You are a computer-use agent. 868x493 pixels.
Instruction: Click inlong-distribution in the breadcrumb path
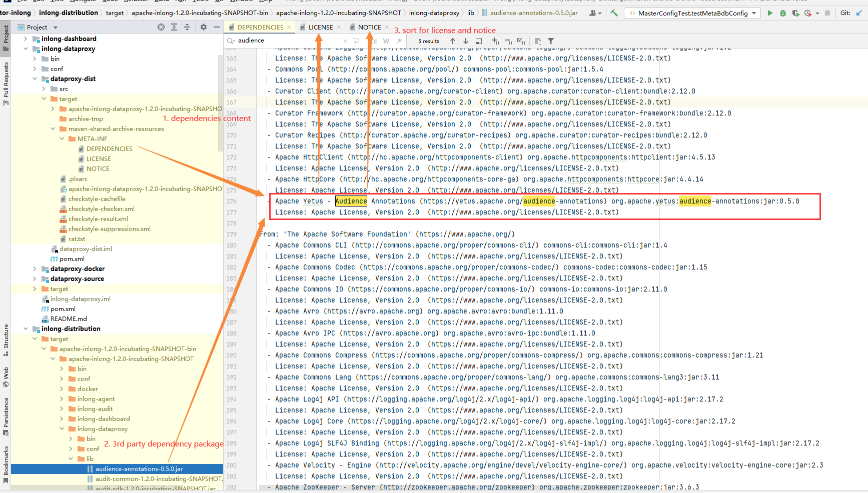pyautogui.click(x=69, y=12)
